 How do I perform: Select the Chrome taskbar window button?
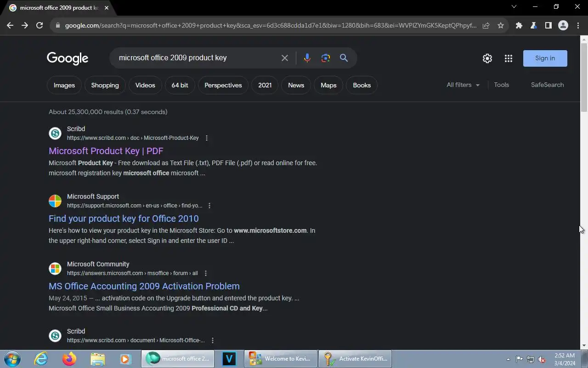178,359
